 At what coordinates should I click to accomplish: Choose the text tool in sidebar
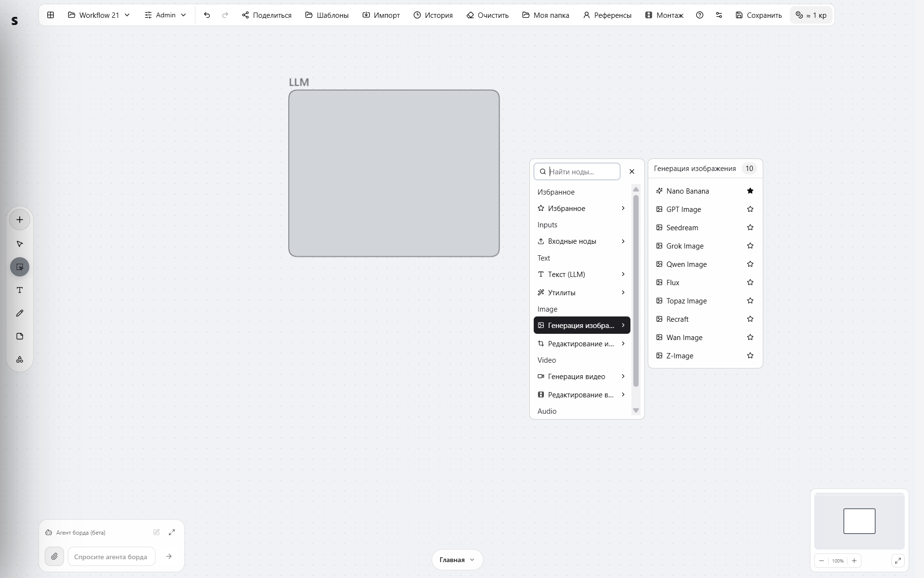tap(20, 290)
